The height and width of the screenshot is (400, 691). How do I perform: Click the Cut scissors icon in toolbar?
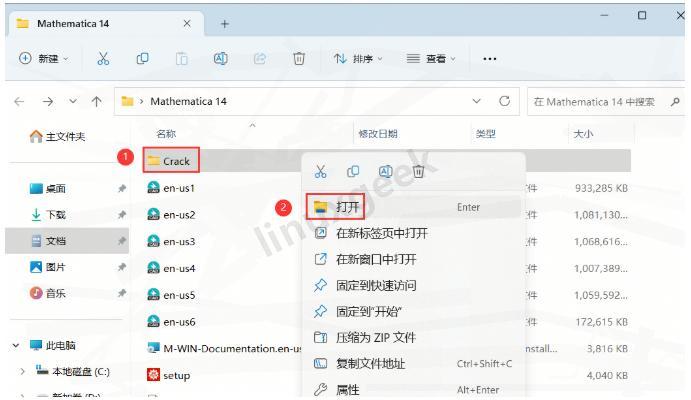(x=103, y=59)
